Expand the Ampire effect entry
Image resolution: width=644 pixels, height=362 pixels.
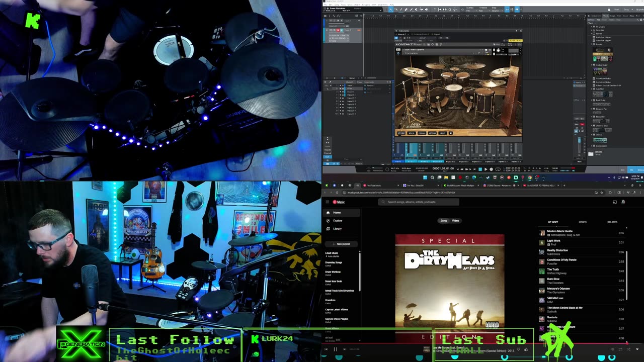click(x=592, y=44)
